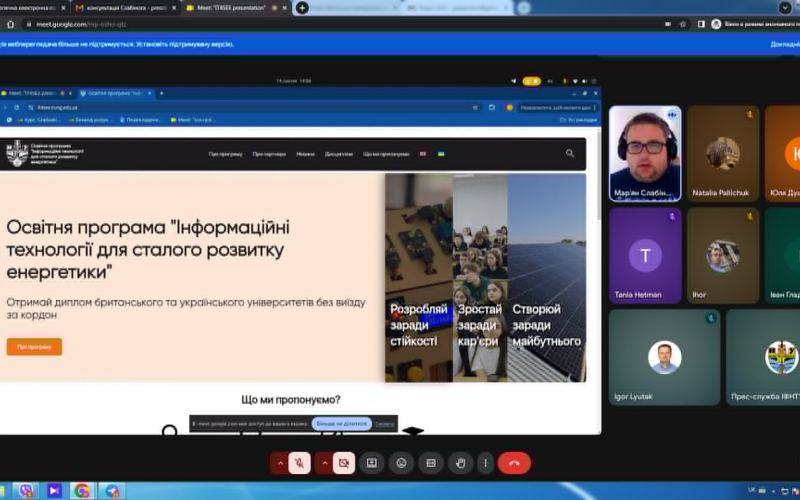Close the Meet presentation tab

pos(285,8)
